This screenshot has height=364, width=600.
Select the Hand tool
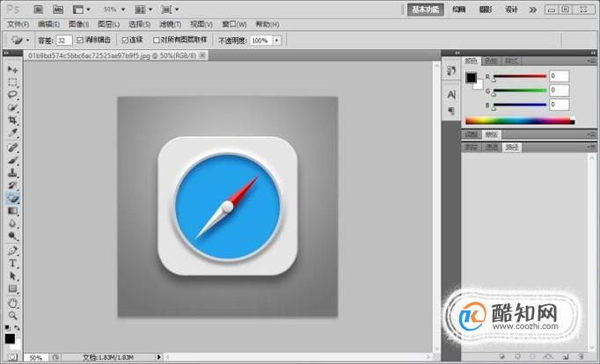tap(12, 303)
